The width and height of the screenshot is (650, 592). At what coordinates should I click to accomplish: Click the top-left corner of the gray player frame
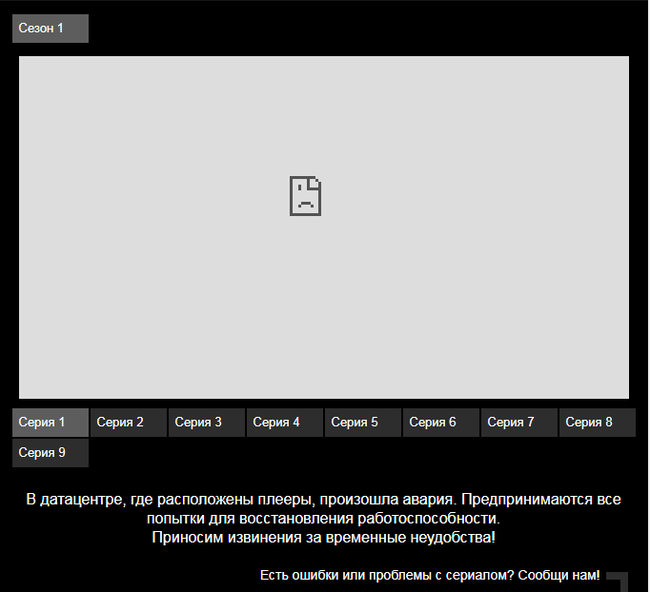coord(23,60)
